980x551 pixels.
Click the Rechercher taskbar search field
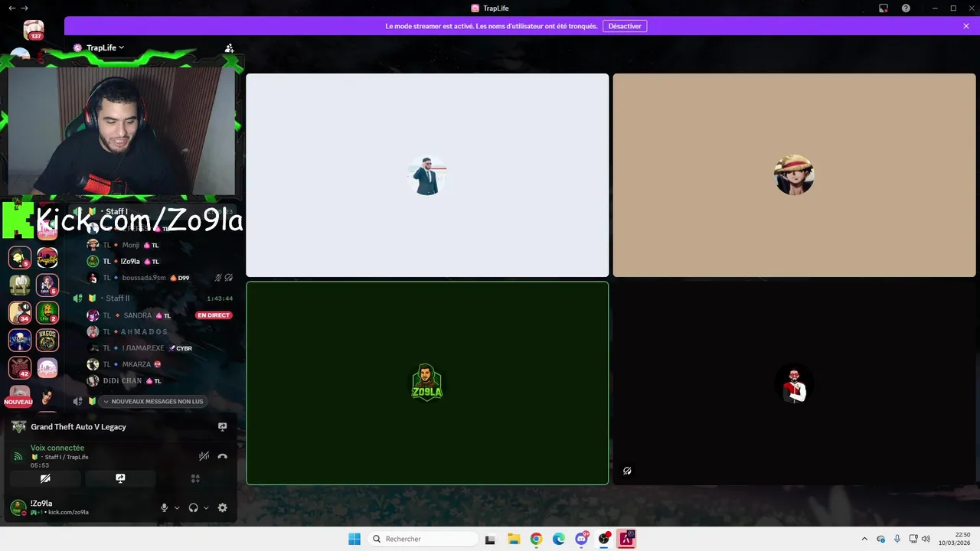[x=423, y=539]
